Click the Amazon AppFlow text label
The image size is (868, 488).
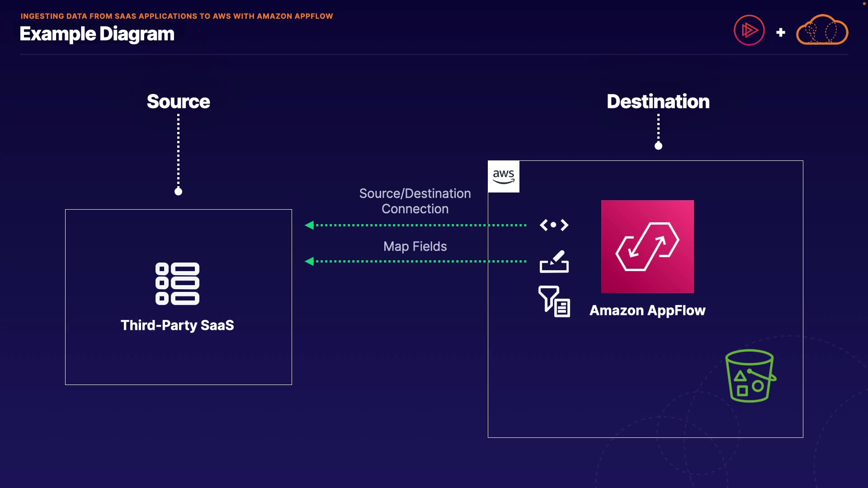pyautogui.click(x=647, y=310)
